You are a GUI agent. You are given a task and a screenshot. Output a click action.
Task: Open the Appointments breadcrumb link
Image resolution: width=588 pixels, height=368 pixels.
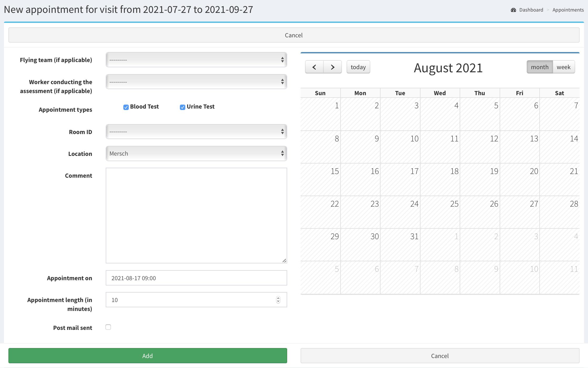click(x=568, y=10)
